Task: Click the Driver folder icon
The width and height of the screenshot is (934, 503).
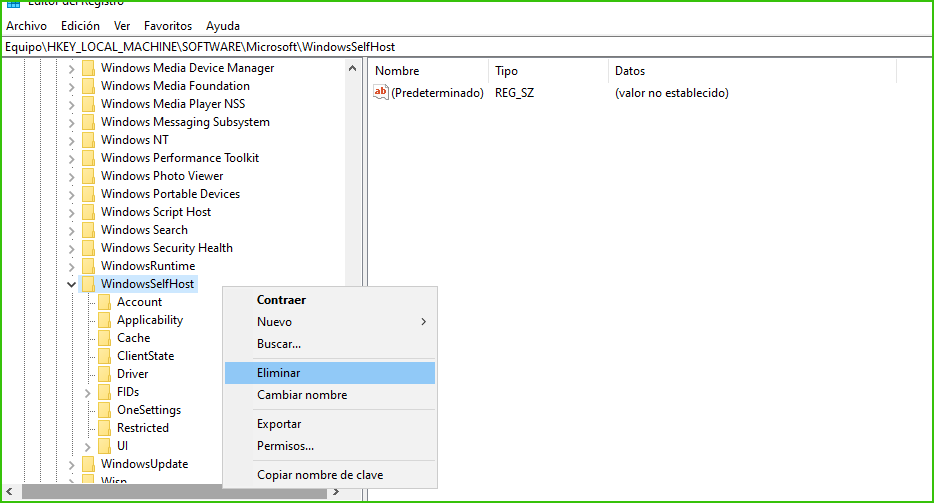Action: click(x=104, y=374)
